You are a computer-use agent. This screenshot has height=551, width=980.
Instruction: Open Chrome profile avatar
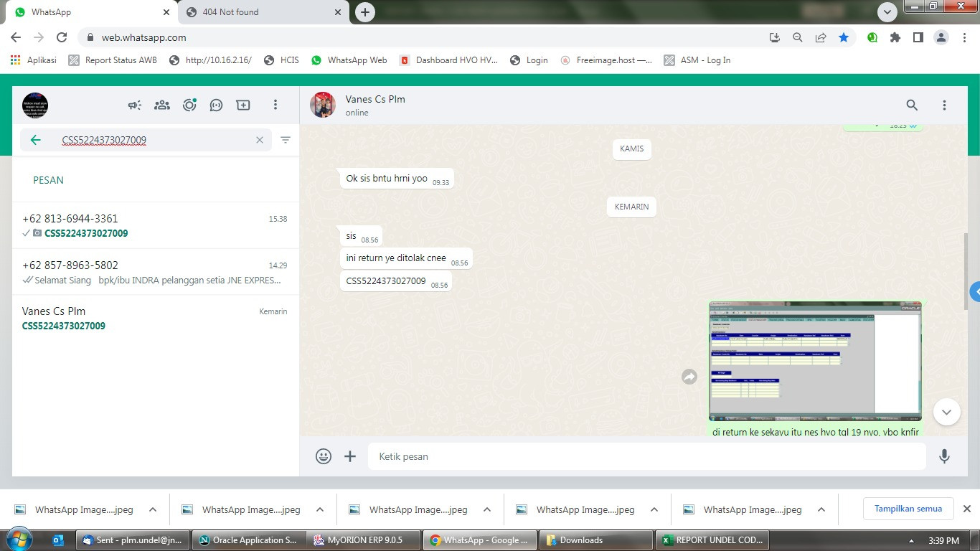point(941,37)
